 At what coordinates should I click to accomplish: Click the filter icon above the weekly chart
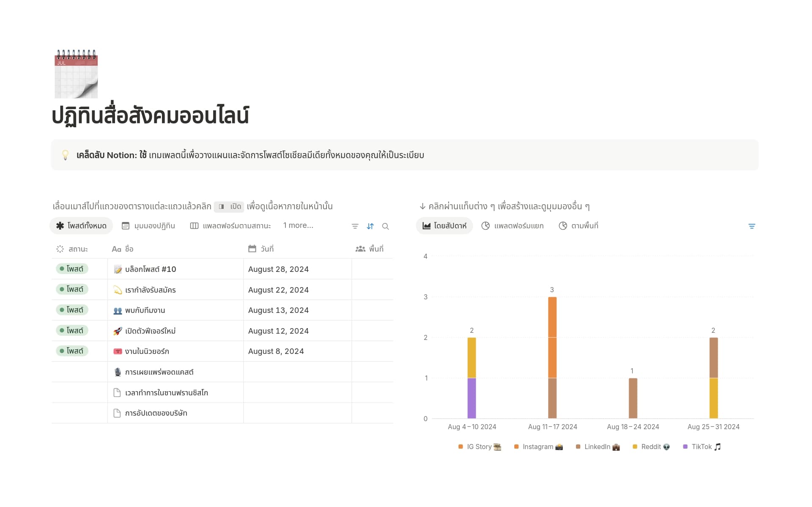[752, 226]
